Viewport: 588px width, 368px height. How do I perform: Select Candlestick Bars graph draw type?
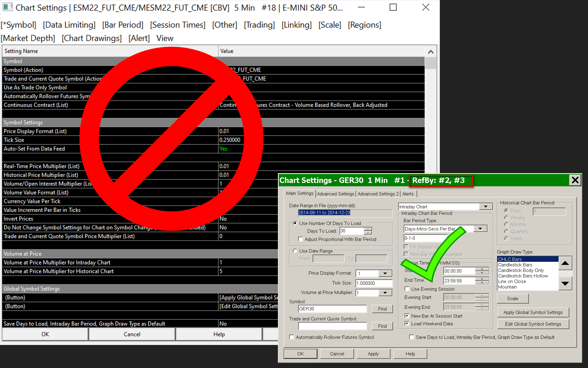click(x=528, y=265)
